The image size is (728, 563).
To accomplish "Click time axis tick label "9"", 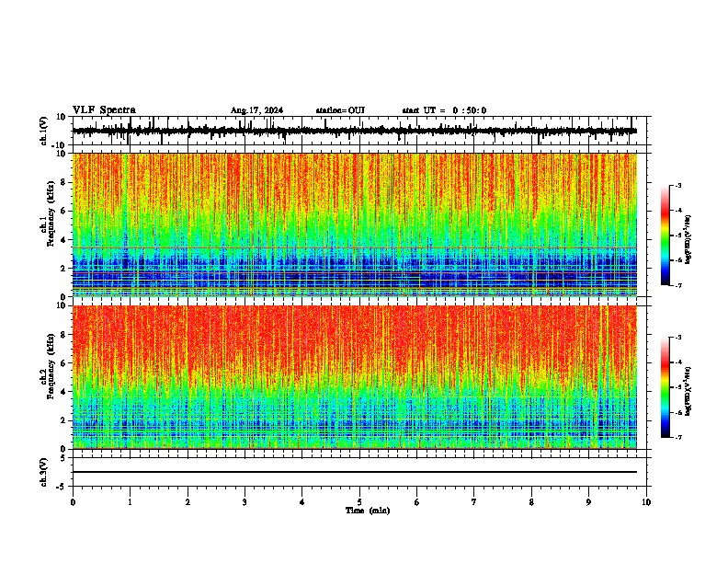I will [588, 502].
